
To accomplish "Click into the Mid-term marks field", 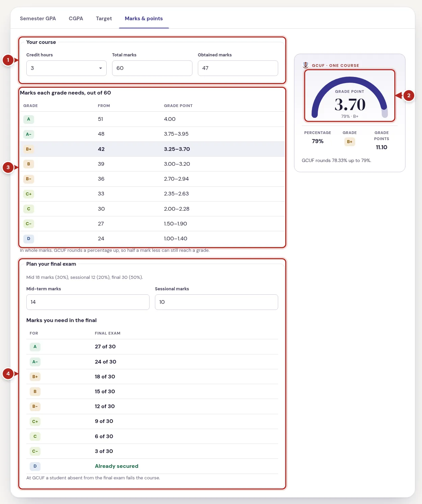I will pyautogui.click(x=88, y=302).
